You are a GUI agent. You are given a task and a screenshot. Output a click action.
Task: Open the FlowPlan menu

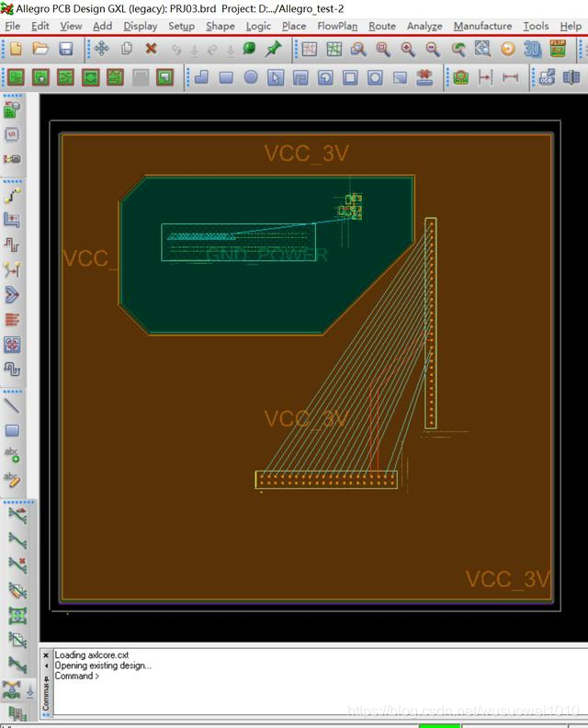[337, 26]
